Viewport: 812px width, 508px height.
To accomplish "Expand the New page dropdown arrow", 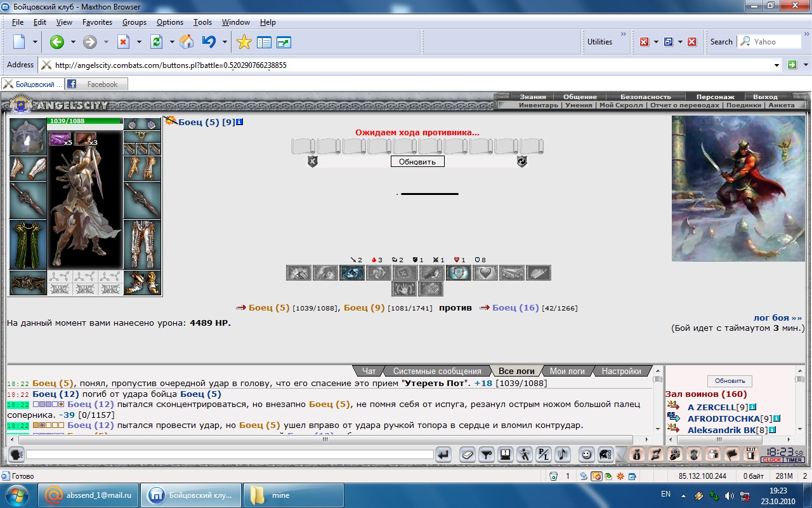I will (35, 42).
